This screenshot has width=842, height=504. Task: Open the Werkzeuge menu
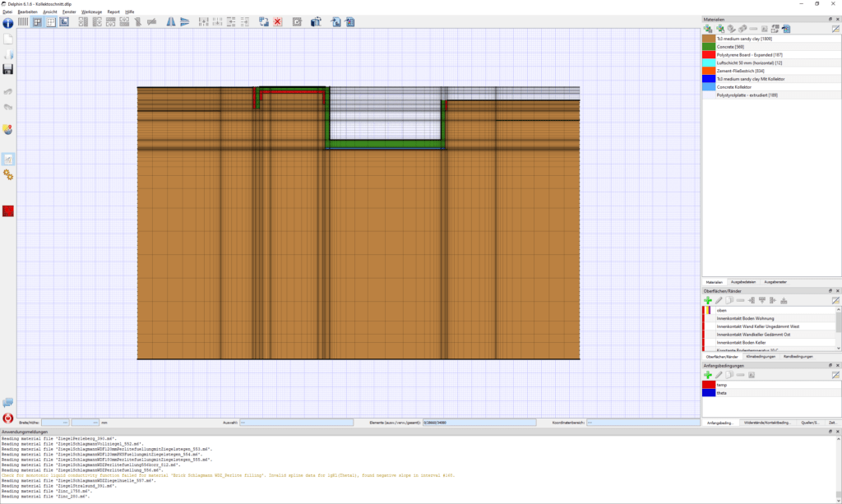coord(91,12)
